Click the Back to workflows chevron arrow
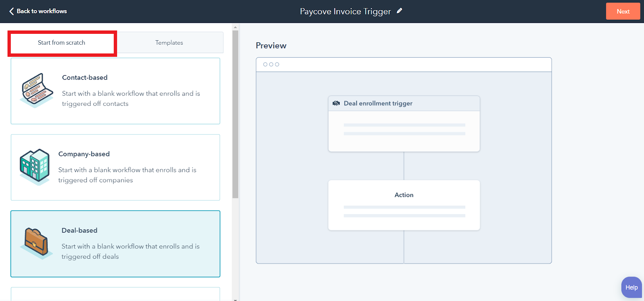 [x=11, y=11]
